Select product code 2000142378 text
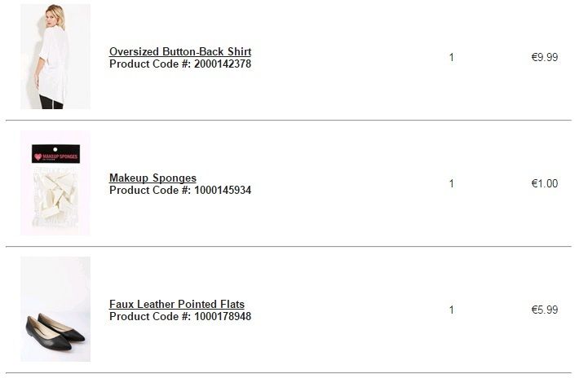 pos(222,64)
